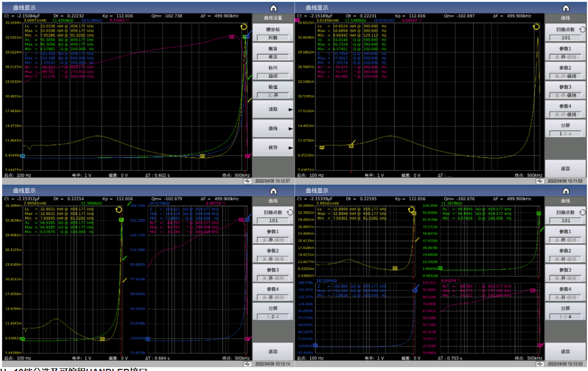Change 分屏 1-2-4 selector in bottom-right panel
Image resolution: width=588 pixels, height=371 pixels.
click(566, 316)
